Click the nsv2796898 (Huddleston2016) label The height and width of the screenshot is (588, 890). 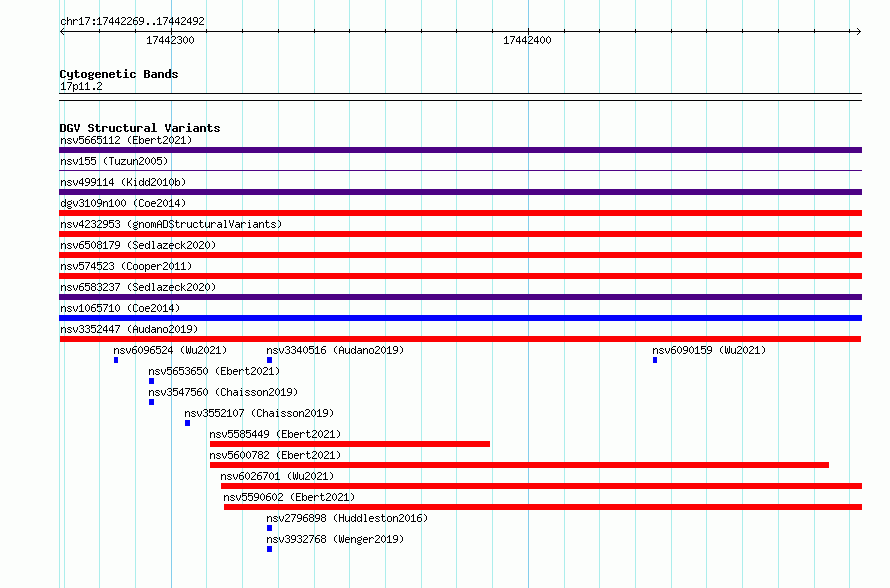pyautogui.click(x=347, y=518)
